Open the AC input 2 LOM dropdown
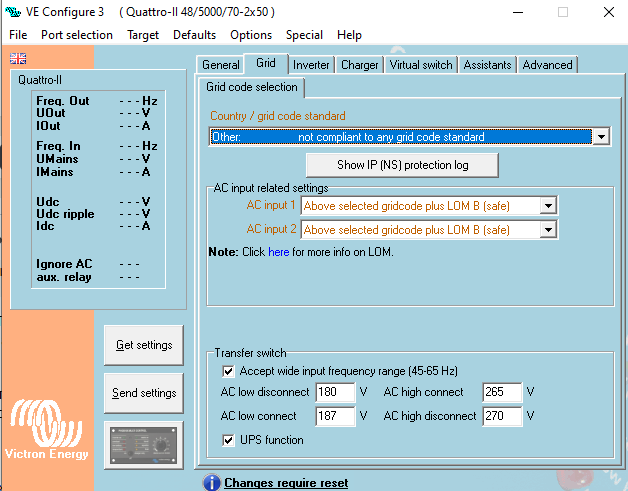Viewport: 628px width, 491px height. click(548, 230)
